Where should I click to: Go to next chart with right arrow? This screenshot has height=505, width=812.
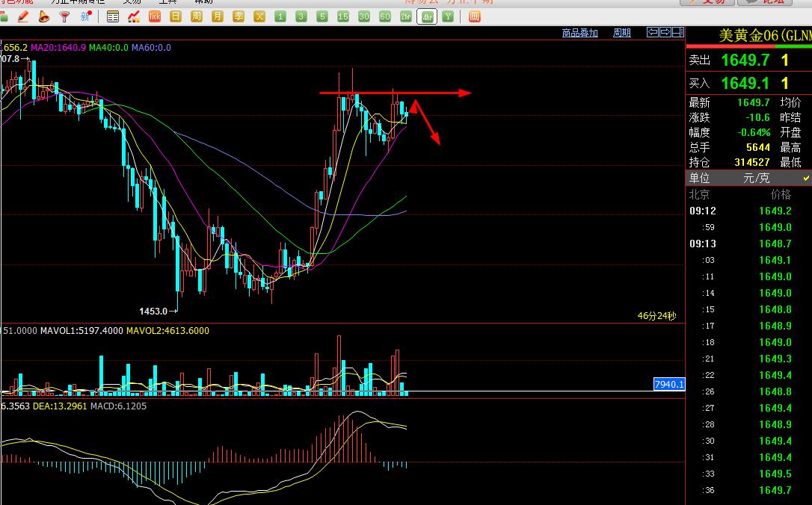pos(665,33)
